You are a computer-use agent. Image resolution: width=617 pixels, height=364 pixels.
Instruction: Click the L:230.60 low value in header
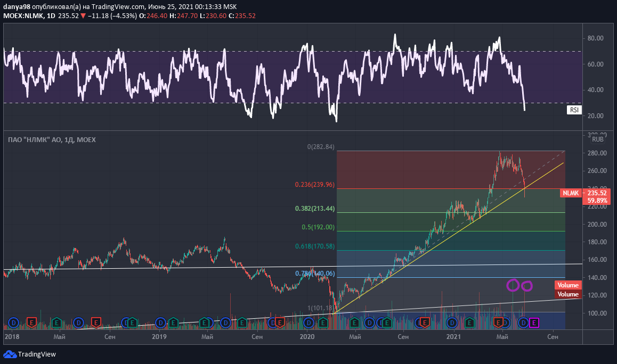pyautogui.click(x=213, y=16)
